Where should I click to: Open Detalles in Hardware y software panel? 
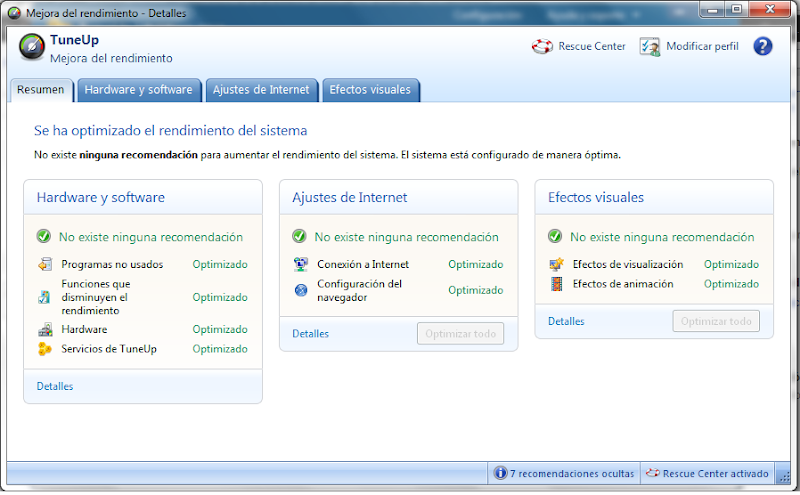click(x=55, y=386)
